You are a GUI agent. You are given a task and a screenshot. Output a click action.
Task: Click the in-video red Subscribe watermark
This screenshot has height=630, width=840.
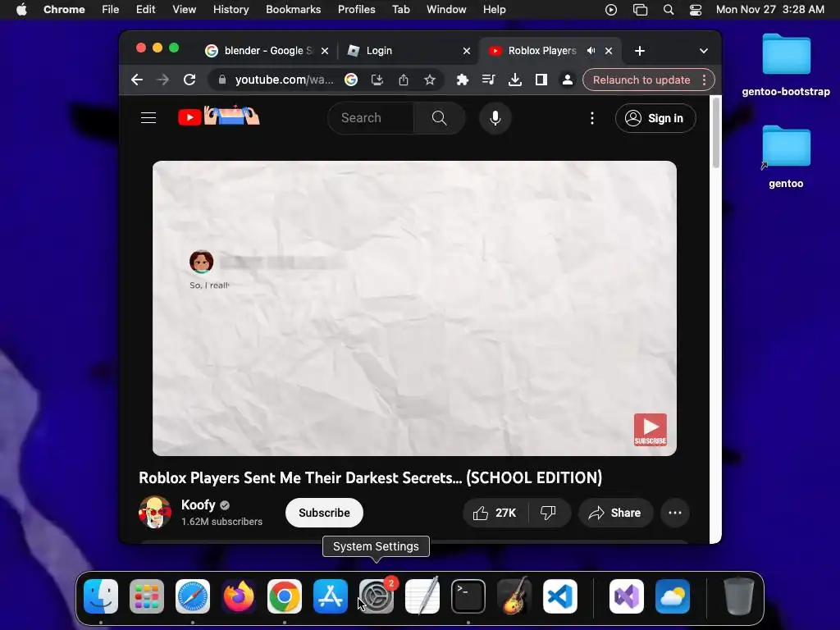(651, 429)
